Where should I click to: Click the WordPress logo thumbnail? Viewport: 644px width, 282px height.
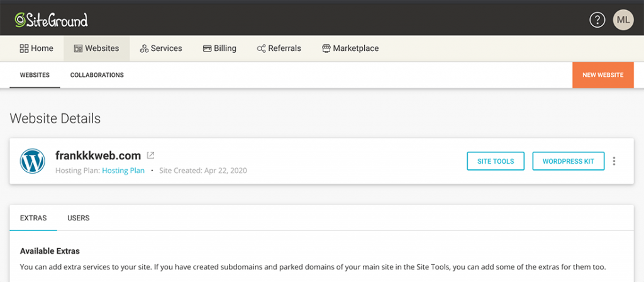click(33, 161)
